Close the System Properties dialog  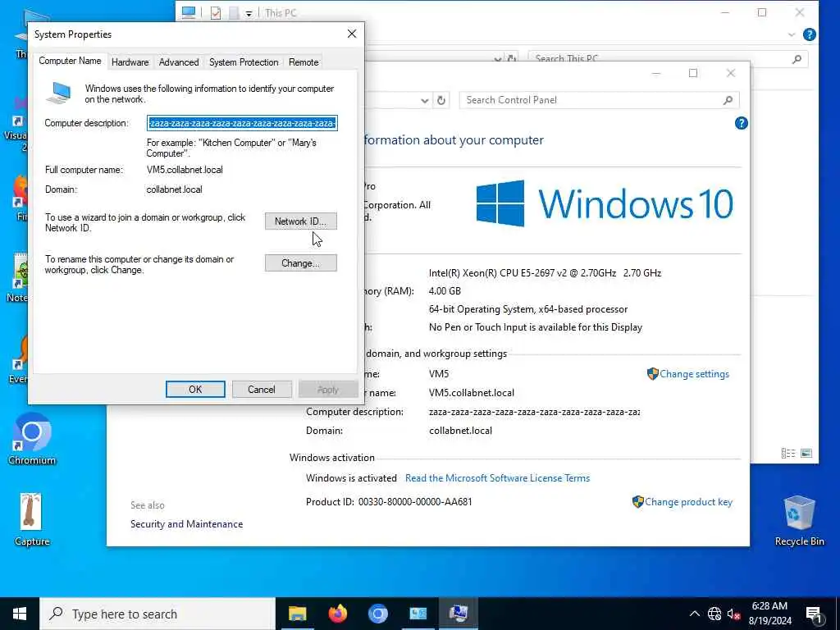pos(352,34)
